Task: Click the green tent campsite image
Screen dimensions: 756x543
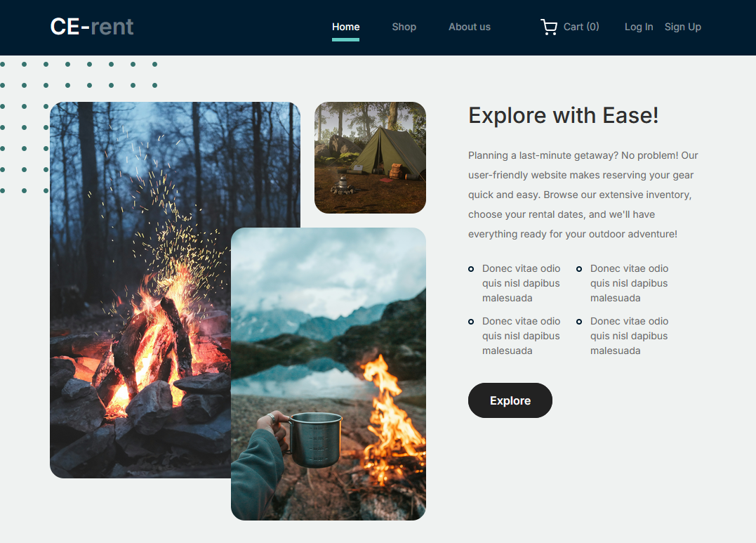Action: click(370, 157)
